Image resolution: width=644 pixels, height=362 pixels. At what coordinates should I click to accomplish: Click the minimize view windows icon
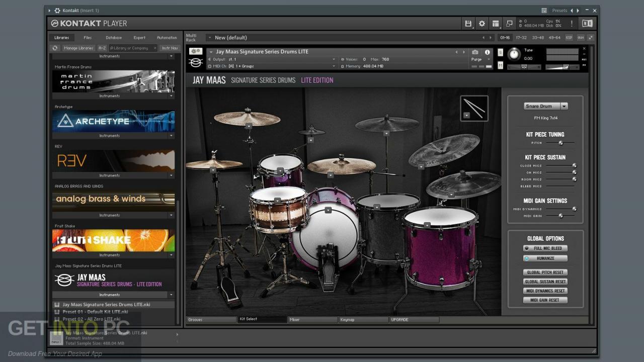(509, 24)
